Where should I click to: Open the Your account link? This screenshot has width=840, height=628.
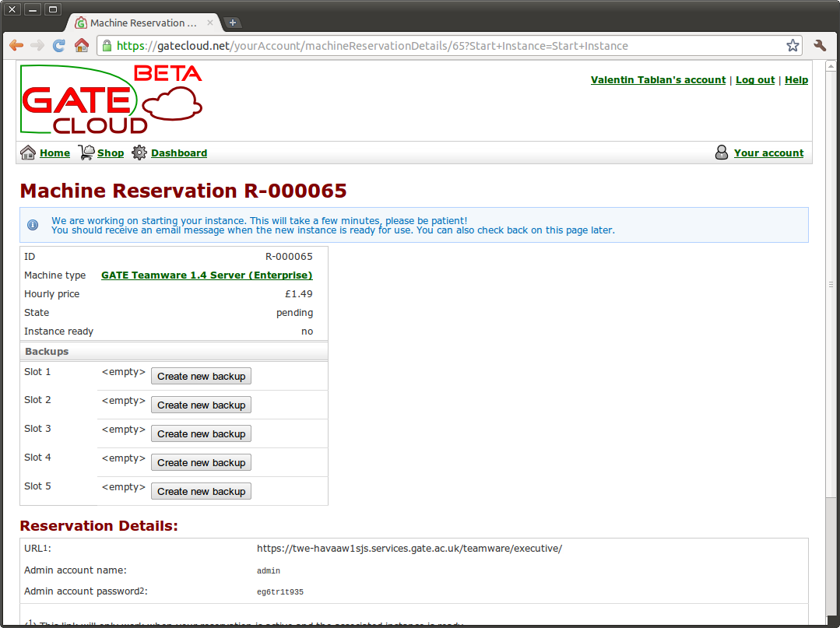[768, 153]
